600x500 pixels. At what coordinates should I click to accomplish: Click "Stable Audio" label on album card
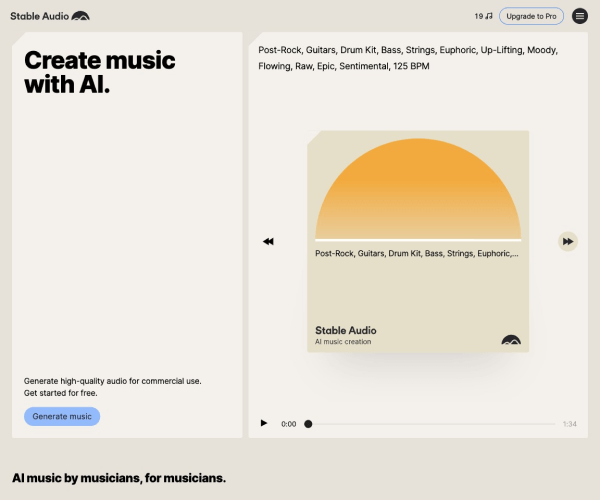(x=345, y=330)
